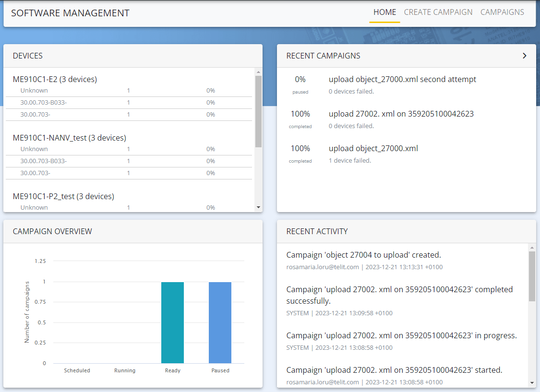Click activity 'object 27004 to upload' created
Image resolution: width=540 pixels, height=392 pixels.
364,255
